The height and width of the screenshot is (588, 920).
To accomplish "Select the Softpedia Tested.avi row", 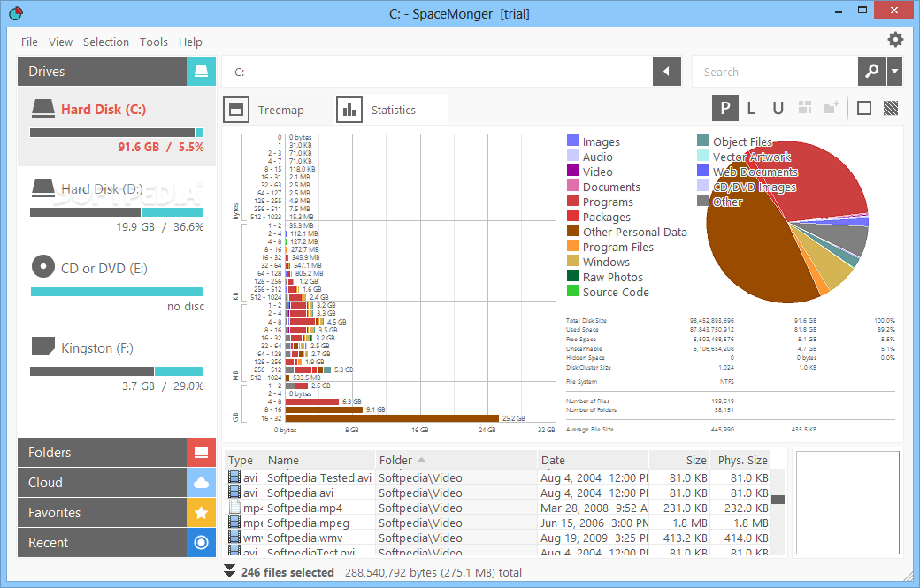I will [498, 477].
